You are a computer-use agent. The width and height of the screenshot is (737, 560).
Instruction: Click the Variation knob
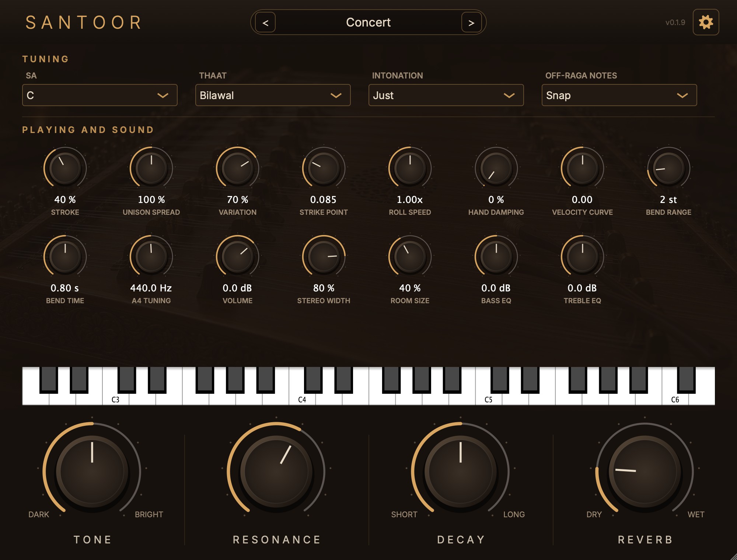tap(238, 168)
